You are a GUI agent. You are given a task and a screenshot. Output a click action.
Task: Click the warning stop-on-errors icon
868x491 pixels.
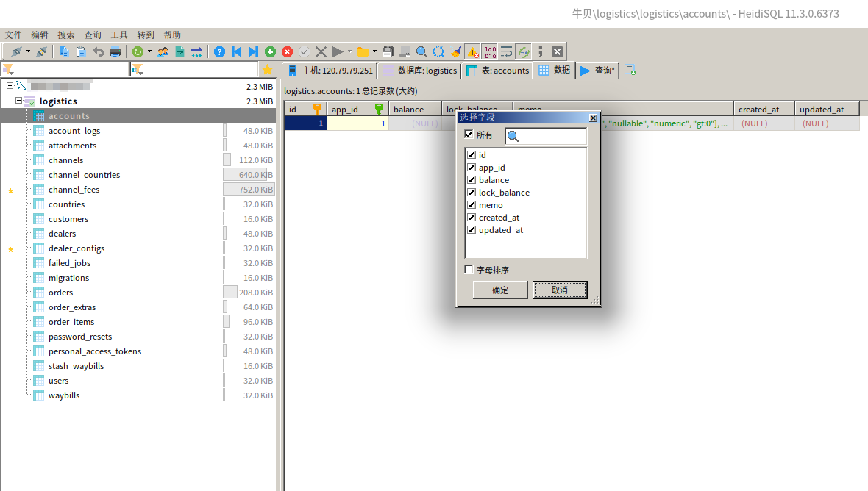(473, 52)
